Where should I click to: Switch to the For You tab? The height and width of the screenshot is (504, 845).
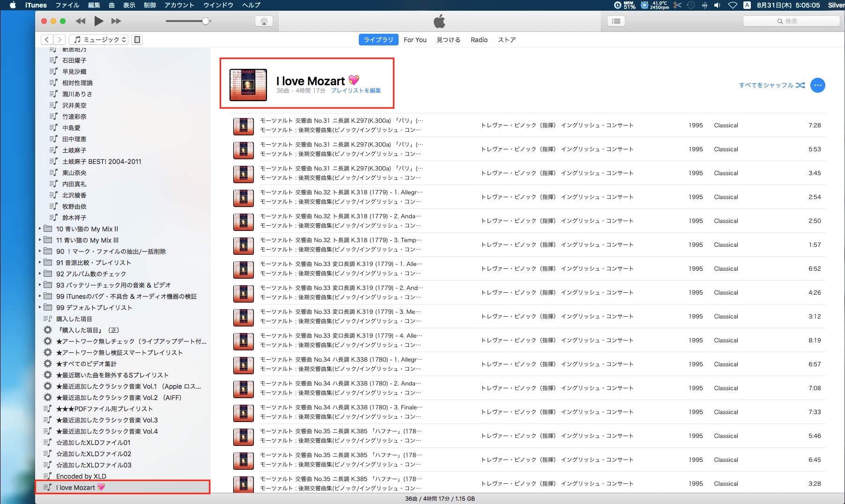pos(415,40)
